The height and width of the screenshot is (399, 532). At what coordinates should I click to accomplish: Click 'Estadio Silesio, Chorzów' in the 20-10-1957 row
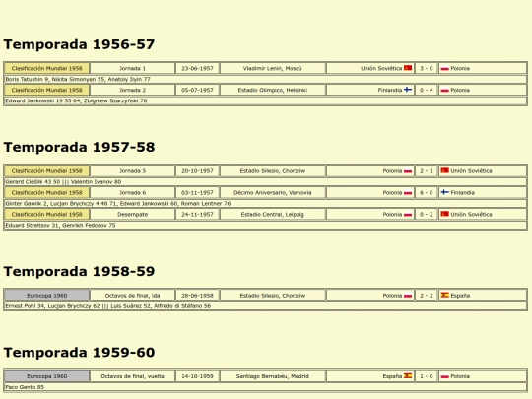click(x=273, y=171)
